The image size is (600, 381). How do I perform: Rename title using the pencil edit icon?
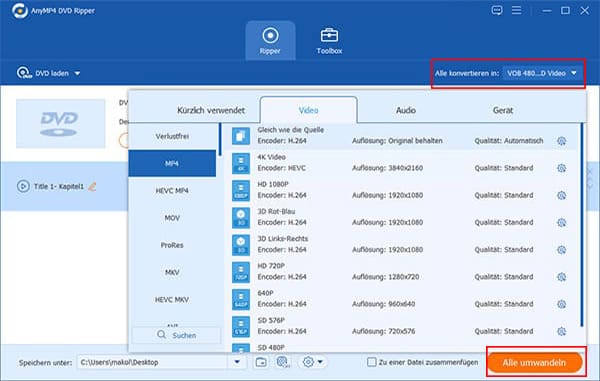tap(92, 186)
